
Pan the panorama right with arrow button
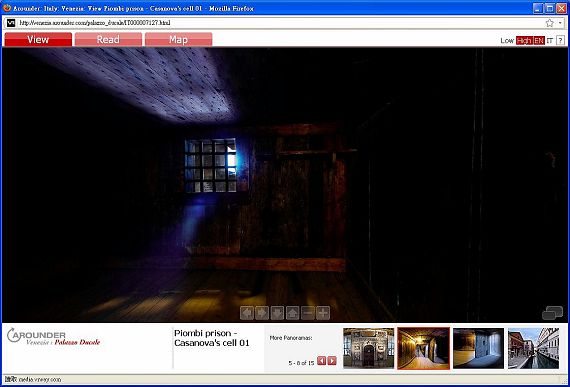coord(262,313)
